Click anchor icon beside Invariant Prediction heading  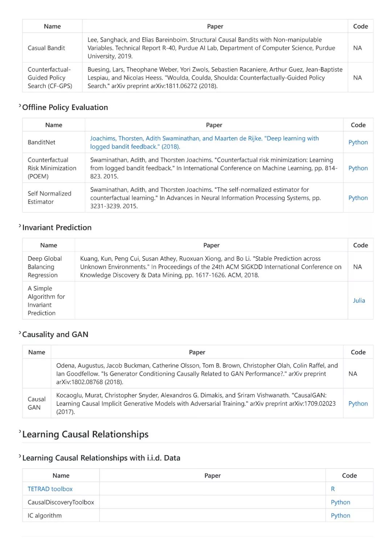click(20, 226)
